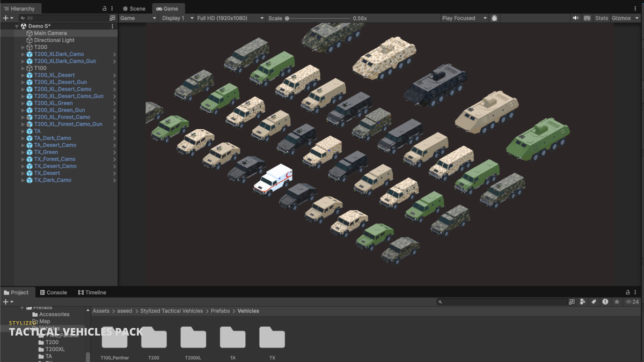
Task: Expand the T100 group in Hierarchy
Action: (23, 68)
